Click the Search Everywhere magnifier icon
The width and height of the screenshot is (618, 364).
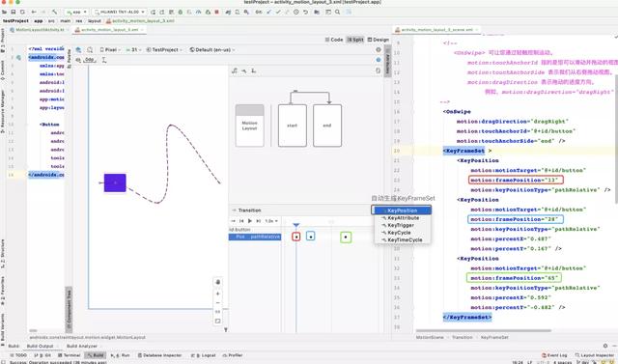[x=337, y=12]
